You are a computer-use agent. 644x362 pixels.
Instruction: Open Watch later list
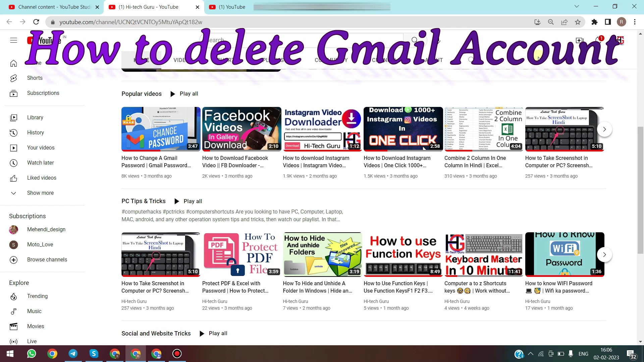coord(40,163)
